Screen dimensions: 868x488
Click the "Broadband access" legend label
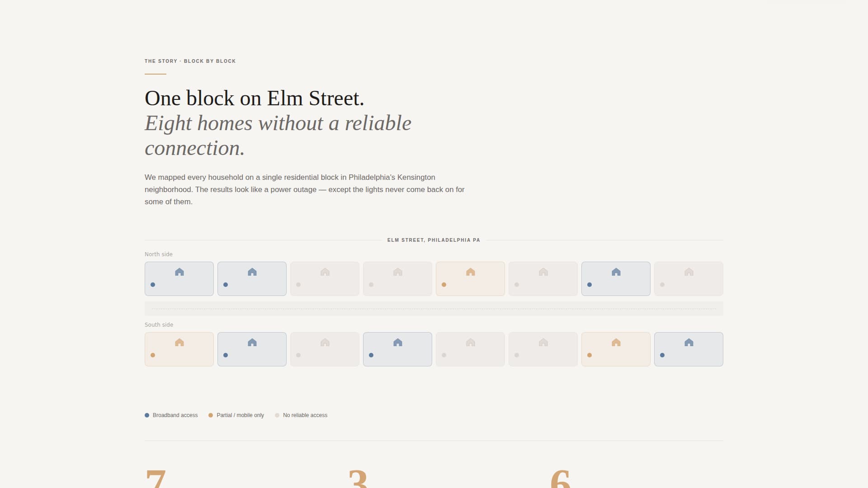[175, 415]
